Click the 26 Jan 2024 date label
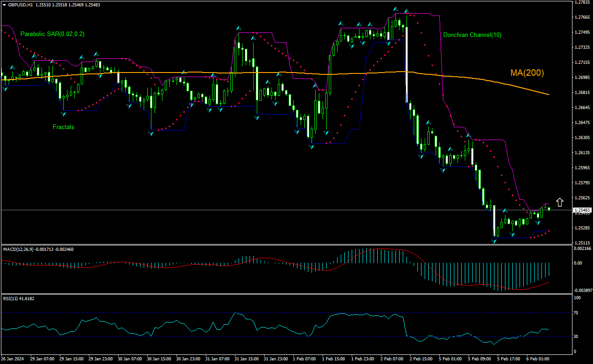 14,359
